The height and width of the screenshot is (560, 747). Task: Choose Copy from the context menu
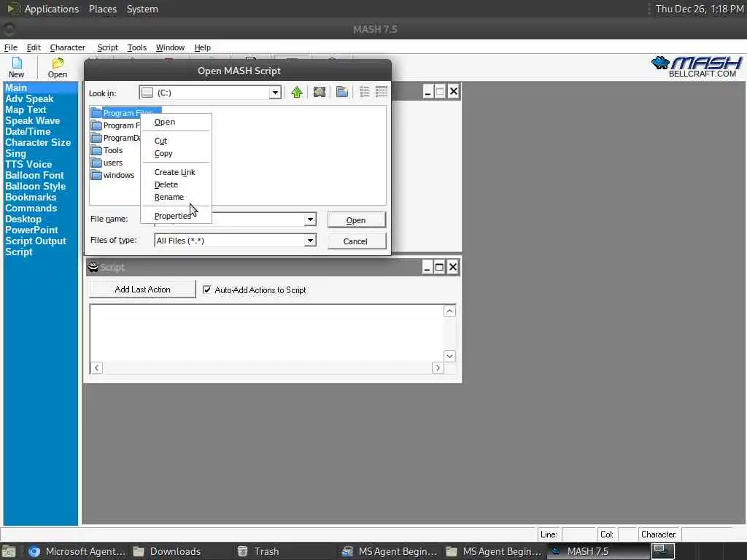click(x=163, y=153)
